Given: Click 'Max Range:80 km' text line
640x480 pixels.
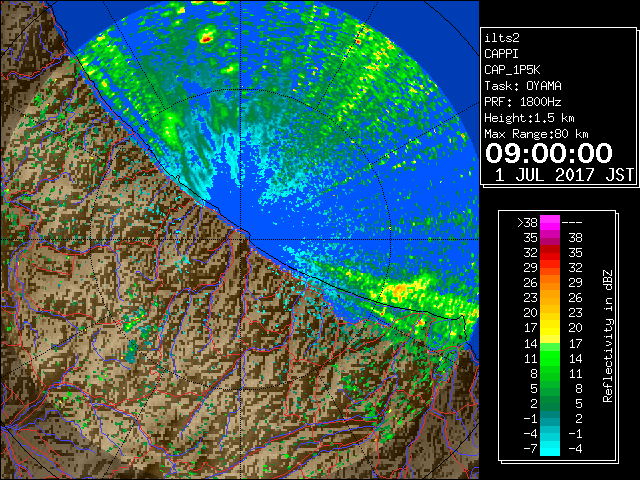Looking at the screenshot, I should point(536,134).
